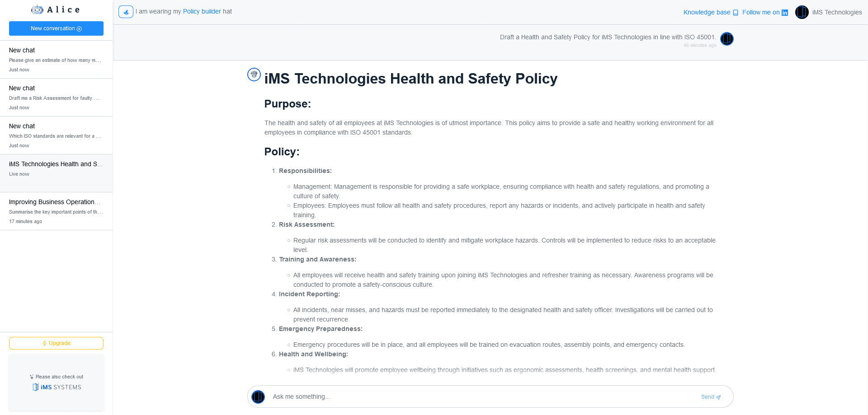Click the sparkle icon beside 'Please also check out'
This screenshot has width=868, height=415.
(x=32, y=377)
